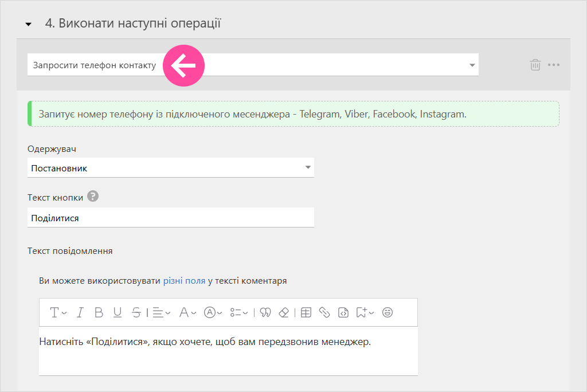Screen dimensions: 587x392
Task: Open the 'різні поля' link
Action: coord(184,281)
